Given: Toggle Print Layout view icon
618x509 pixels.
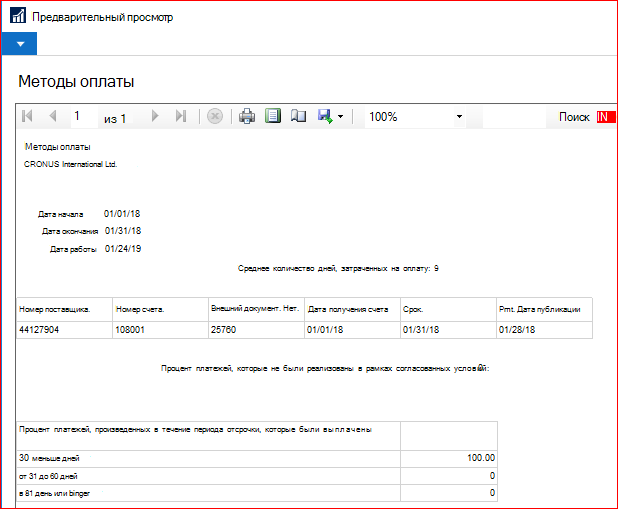Looking at the screenshot, I should click(273, 116).
